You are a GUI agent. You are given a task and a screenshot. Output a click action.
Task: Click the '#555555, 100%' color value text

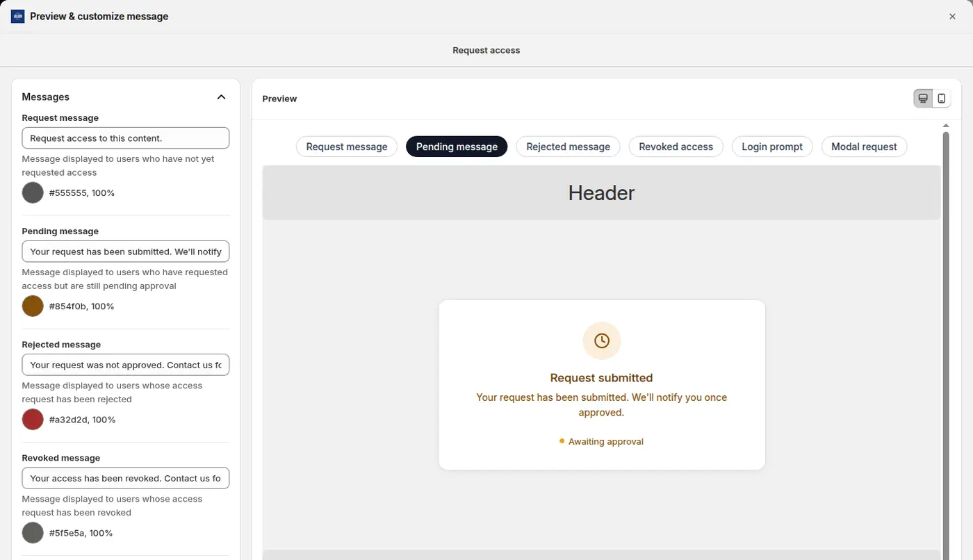coord(82,192)
